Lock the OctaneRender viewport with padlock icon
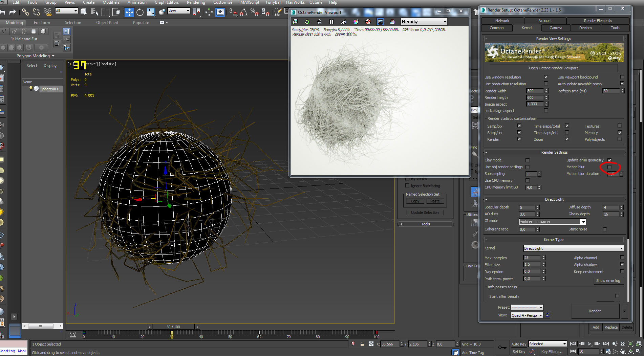 click(x=319, y=22)
